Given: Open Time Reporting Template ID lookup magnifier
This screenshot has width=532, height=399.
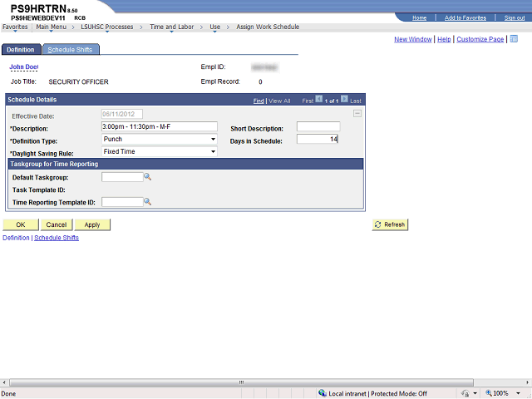Looking at the screenshot, I should pos(148,202).
